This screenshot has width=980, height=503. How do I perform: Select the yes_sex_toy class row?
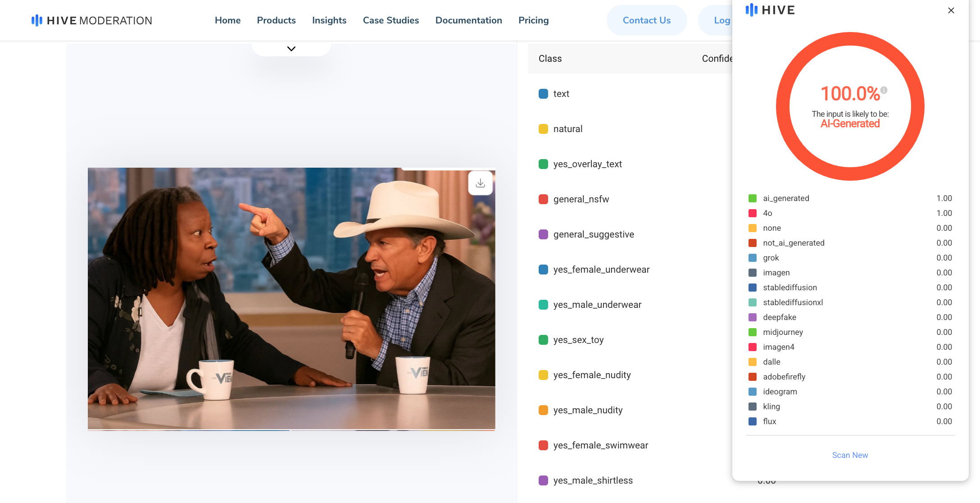tap(631, 340)
